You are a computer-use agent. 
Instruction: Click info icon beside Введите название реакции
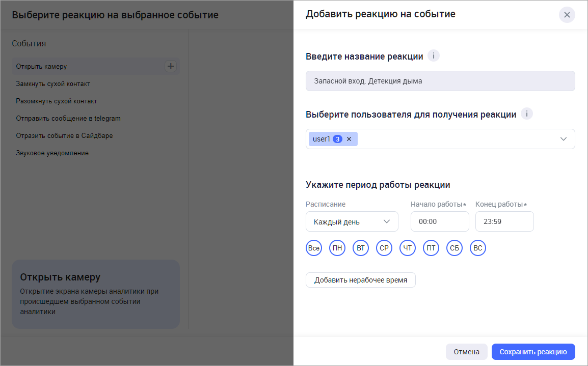[433, 56]
